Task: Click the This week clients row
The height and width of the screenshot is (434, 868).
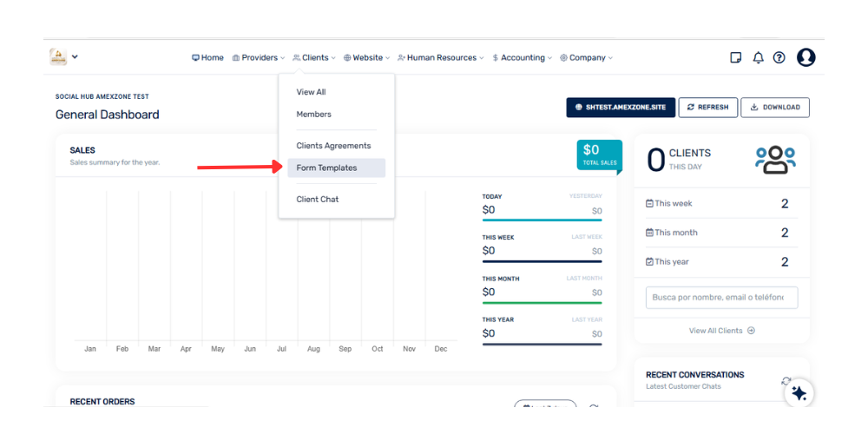Action: click(721, 203)
